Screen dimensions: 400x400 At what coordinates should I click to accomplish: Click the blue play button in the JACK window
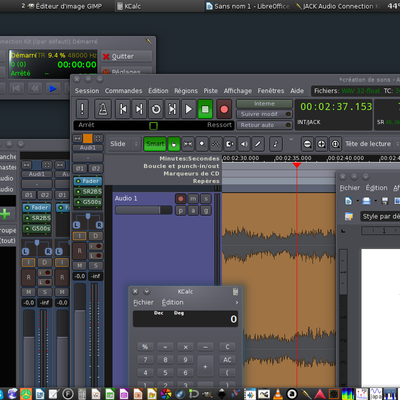[x=53, y=89]
